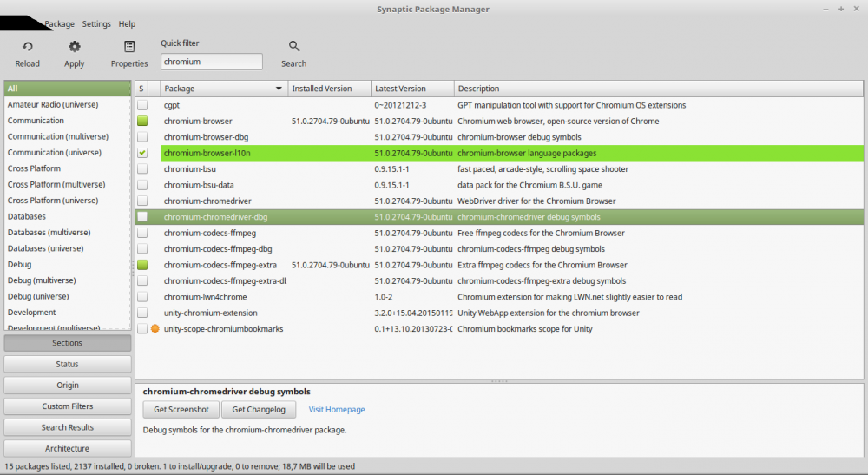Click the Package column sort arrow

tap(279, 89)
